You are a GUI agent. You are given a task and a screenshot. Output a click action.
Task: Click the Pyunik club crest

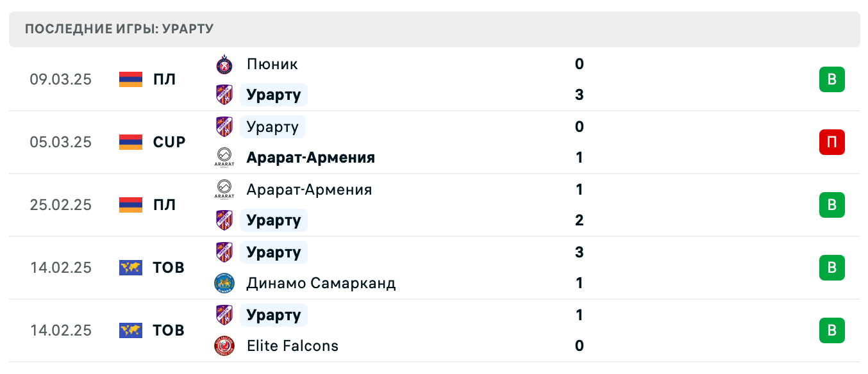(x=224, y=64)
